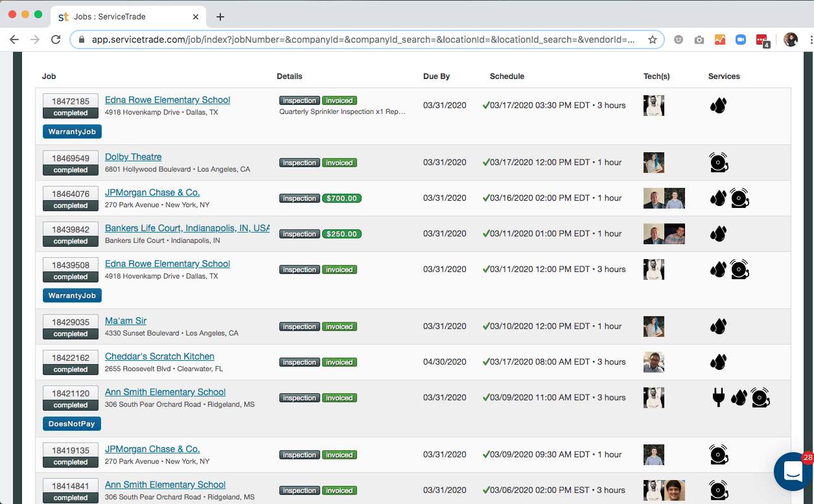814x504 pixels.
Task: Click the red extension icon with badge 4
Action: point(762,40)
